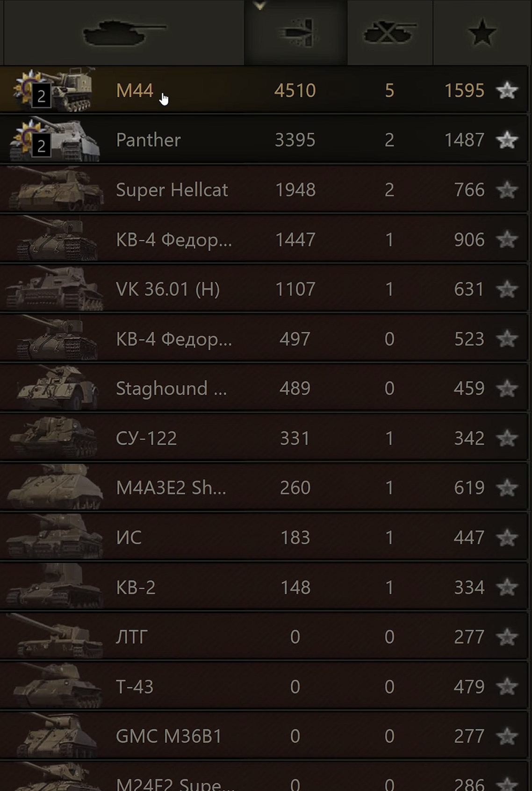Click the ИС tank name
Image resolution: width=532 pixels, height=791 pixels.
click(129, 538)
